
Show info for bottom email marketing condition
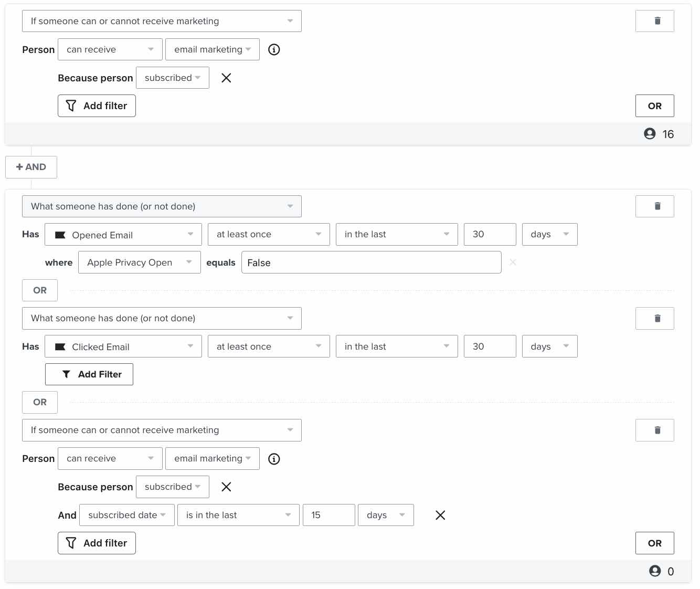tap(274, 459)
